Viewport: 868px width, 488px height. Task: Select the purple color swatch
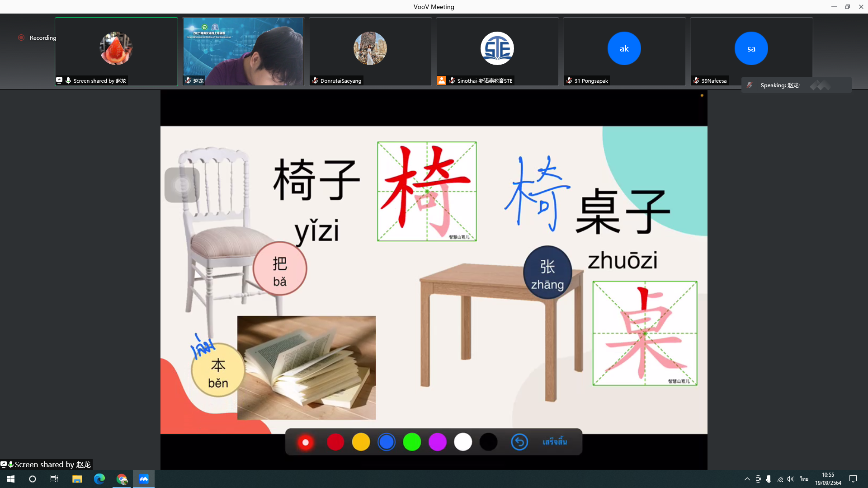pyautogui.click(x=437, y=442)
